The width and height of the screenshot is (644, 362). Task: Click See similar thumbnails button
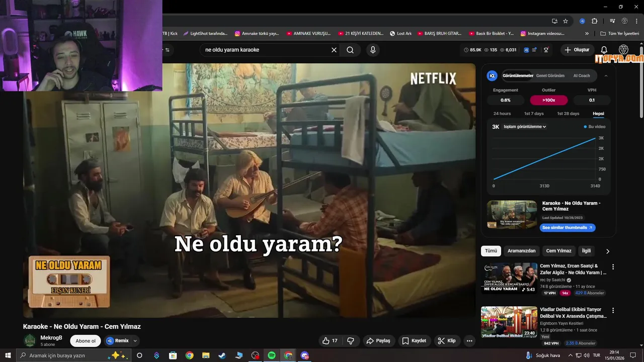click(567, 228)
